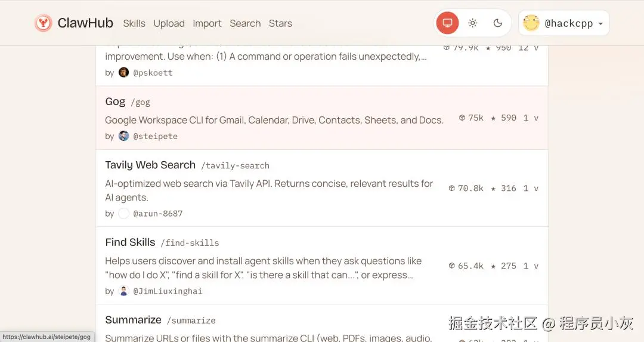Click the /summarize slug text
The height and width of the screenshot is (342, 644).
191,321
